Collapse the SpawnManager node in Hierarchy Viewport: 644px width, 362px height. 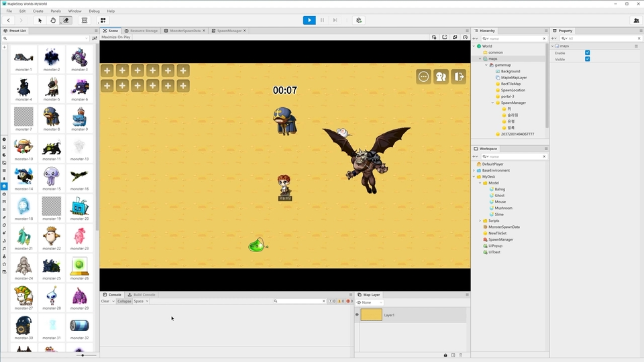tap(493, 103)
